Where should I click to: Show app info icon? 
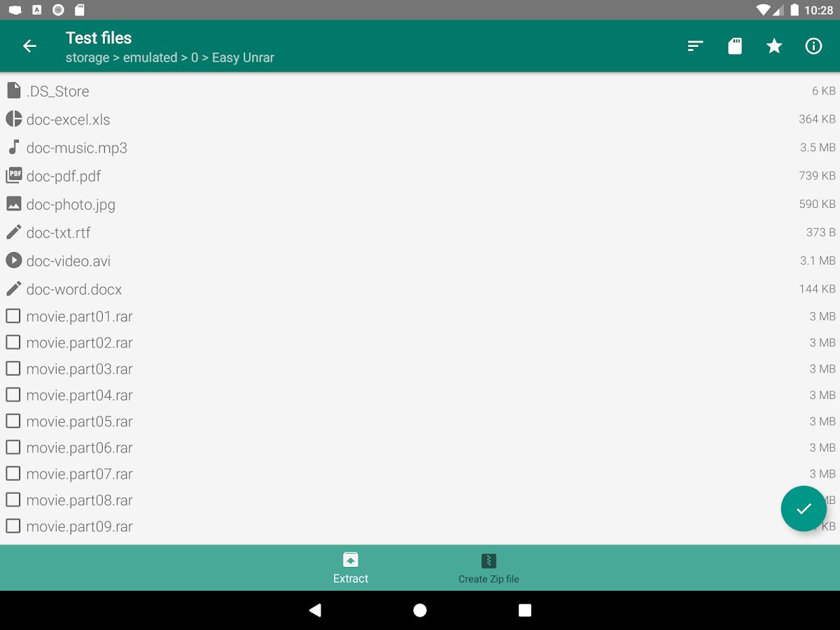[813, 46]
